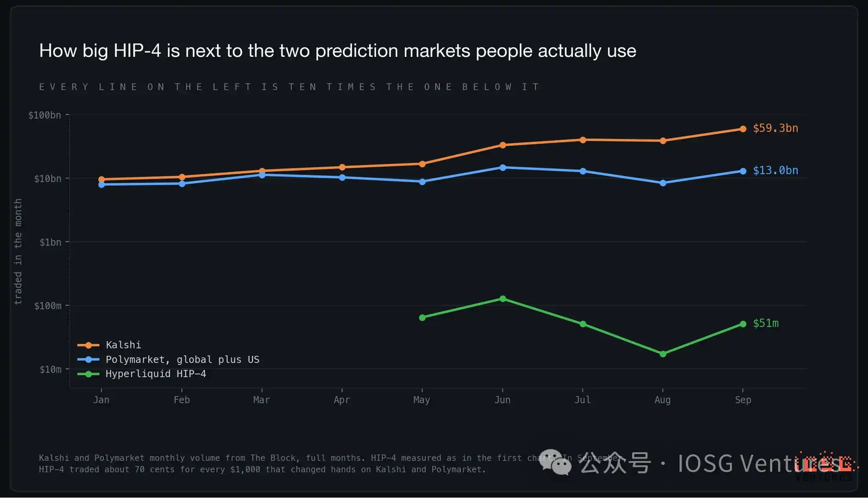
Task: Click the $51m value label
Action: (x=765, y=323)
